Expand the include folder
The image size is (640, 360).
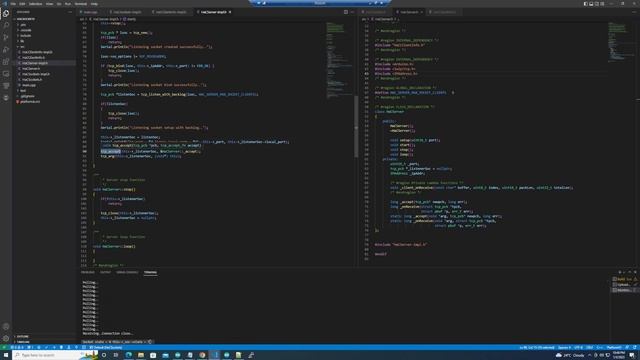pyautogui.click(x=26, y=36)
